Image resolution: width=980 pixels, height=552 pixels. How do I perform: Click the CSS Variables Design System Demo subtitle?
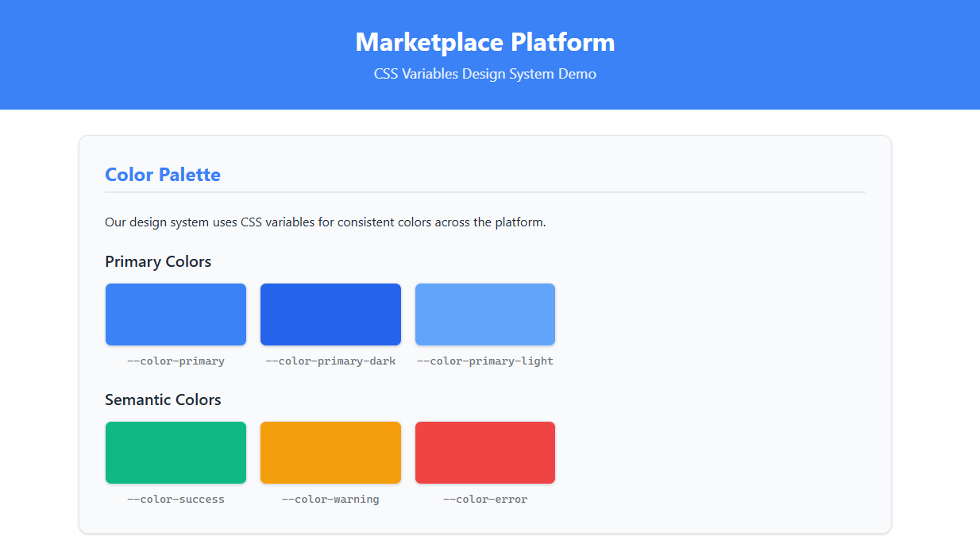click(485, 74)
